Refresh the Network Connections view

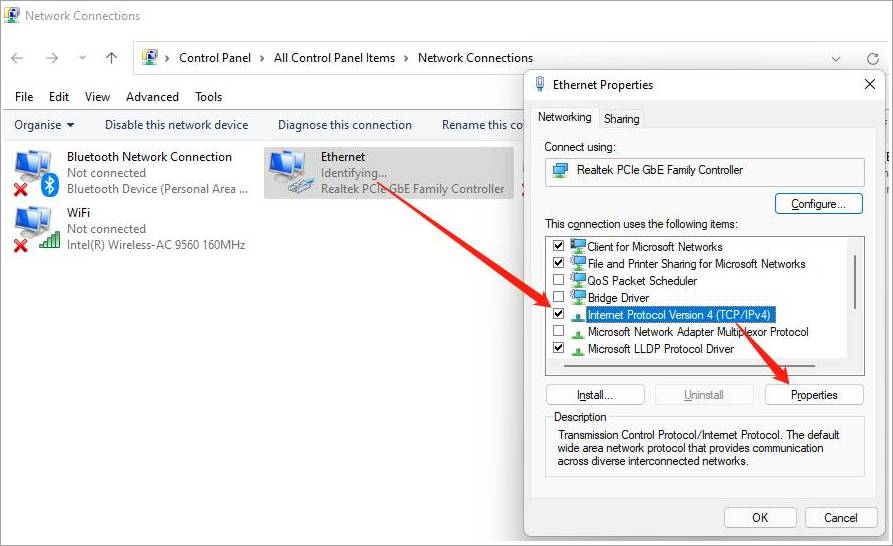[872, 59]
